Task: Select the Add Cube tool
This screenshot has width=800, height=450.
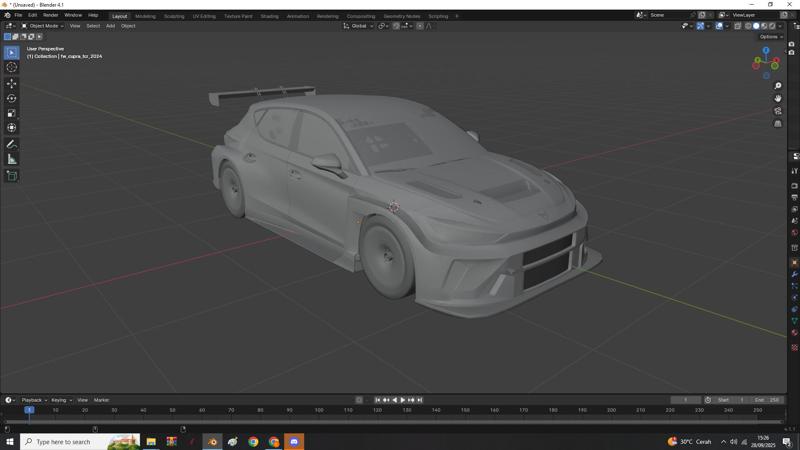Action: pos(12,177)
